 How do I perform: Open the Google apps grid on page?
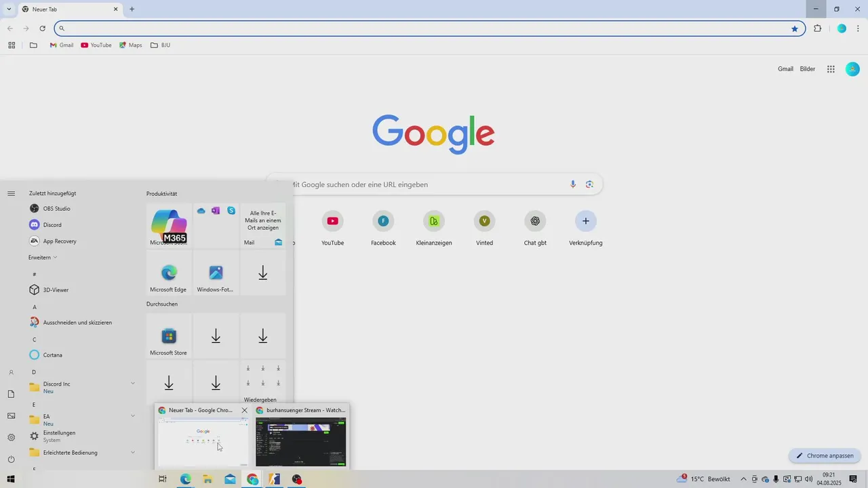831,69
